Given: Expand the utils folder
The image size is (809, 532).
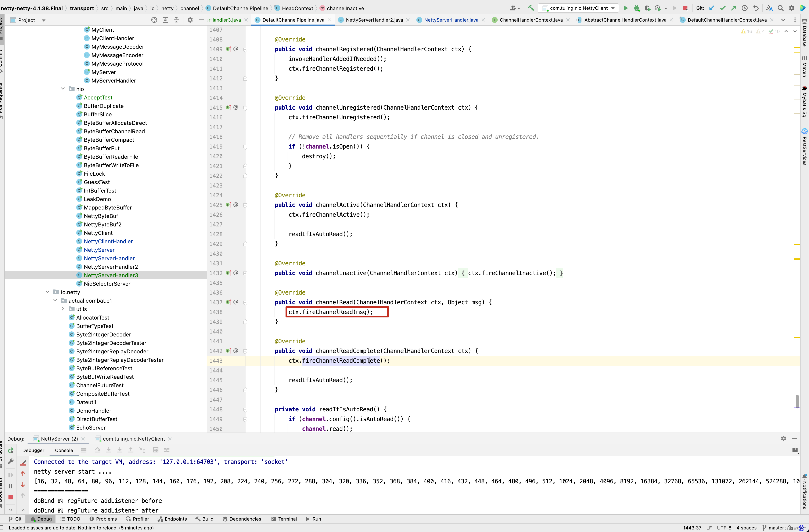Looking at the screenshot, I should (x=63, y=309).
